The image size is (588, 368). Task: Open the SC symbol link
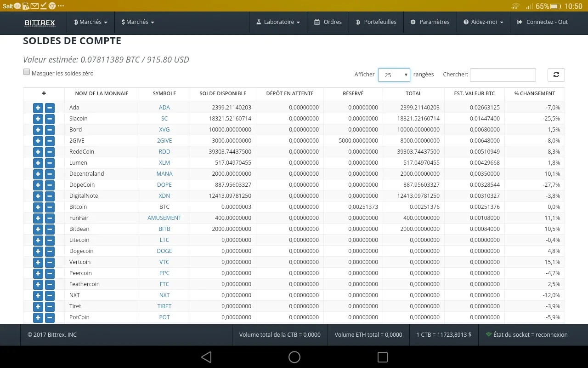click(x=164, y=119)
